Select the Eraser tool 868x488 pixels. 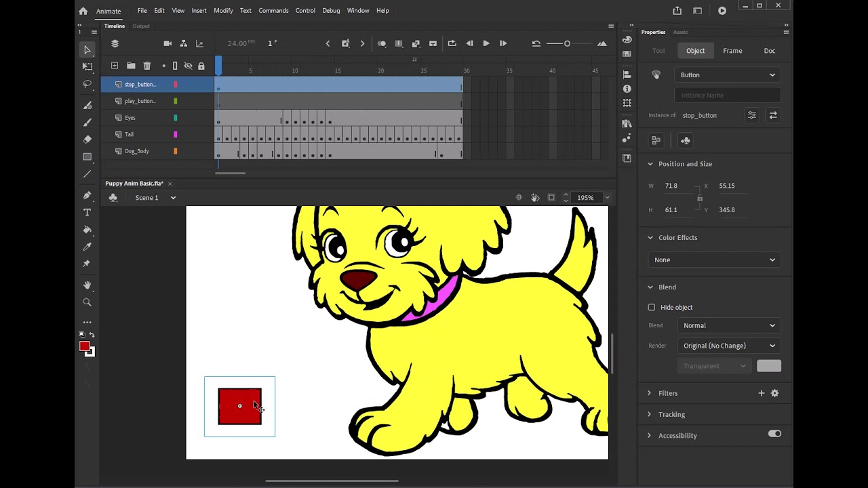point(87,139)
